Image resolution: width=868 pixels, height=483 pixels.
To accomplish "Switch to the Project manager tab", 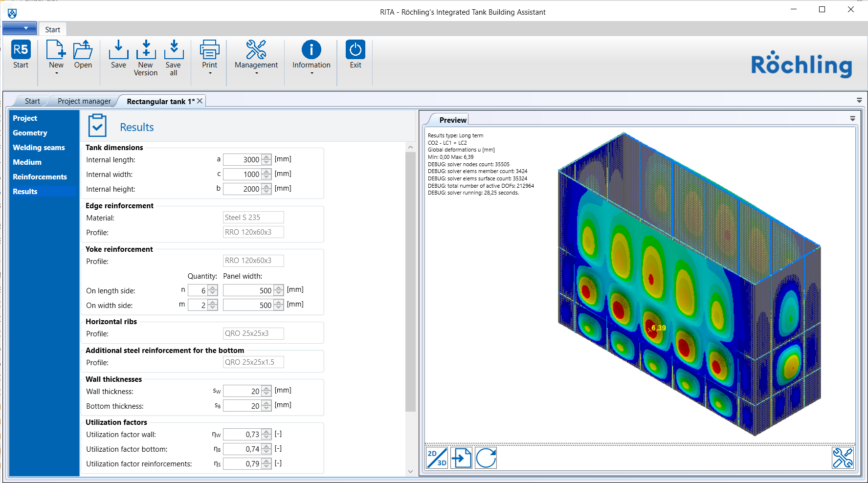I will click(x=84, y=101).
